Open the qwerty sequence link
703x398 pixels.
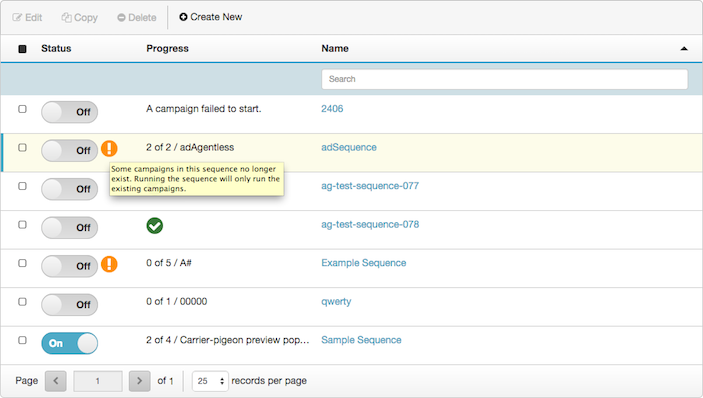[x=336, y=302]
